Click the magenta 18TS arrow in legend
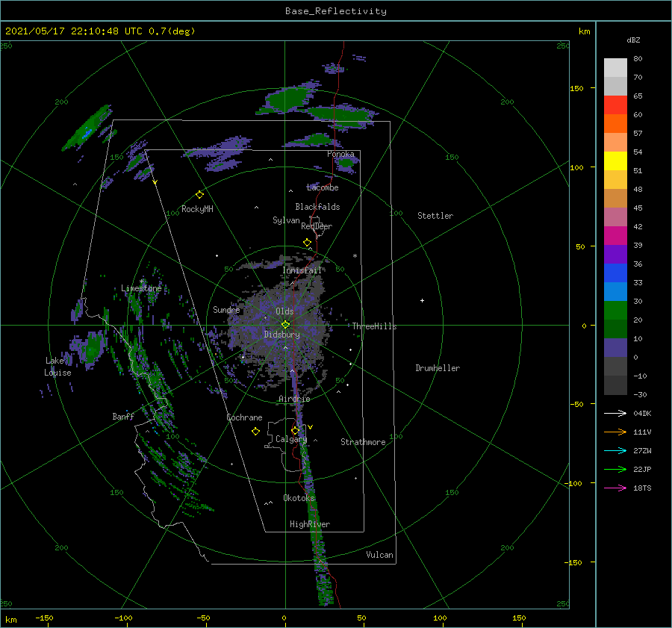 [615, 488]
